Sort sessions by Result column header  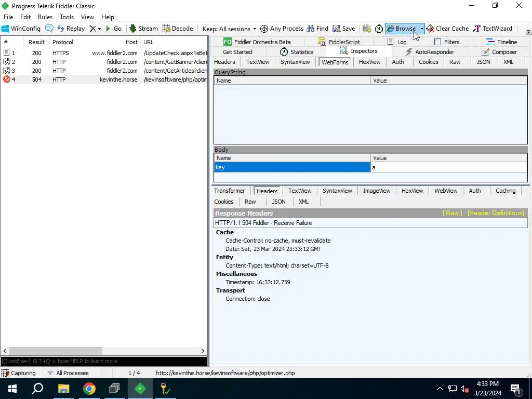(37, 42)
